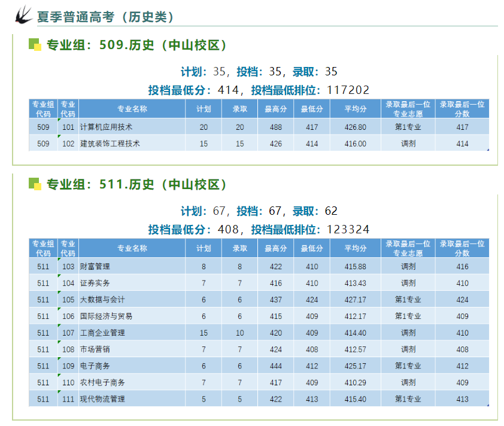Click highest score 444 in 电子商务 row
Image resolution: width=504 pixels, height=426 pixels.
276,366
